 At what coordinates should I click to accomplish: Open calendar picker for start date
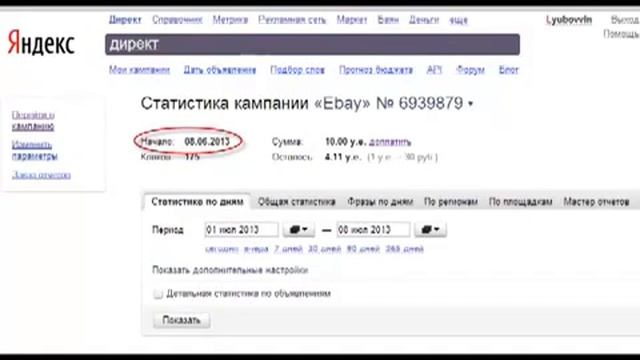point(299,230)
